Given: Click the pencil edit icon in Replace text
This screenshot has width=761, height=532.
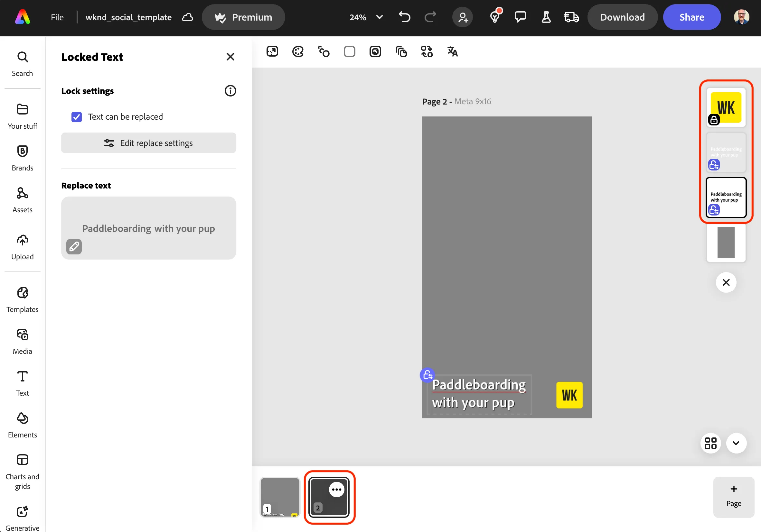Looking at the screenshot, I should coord(74,247).
